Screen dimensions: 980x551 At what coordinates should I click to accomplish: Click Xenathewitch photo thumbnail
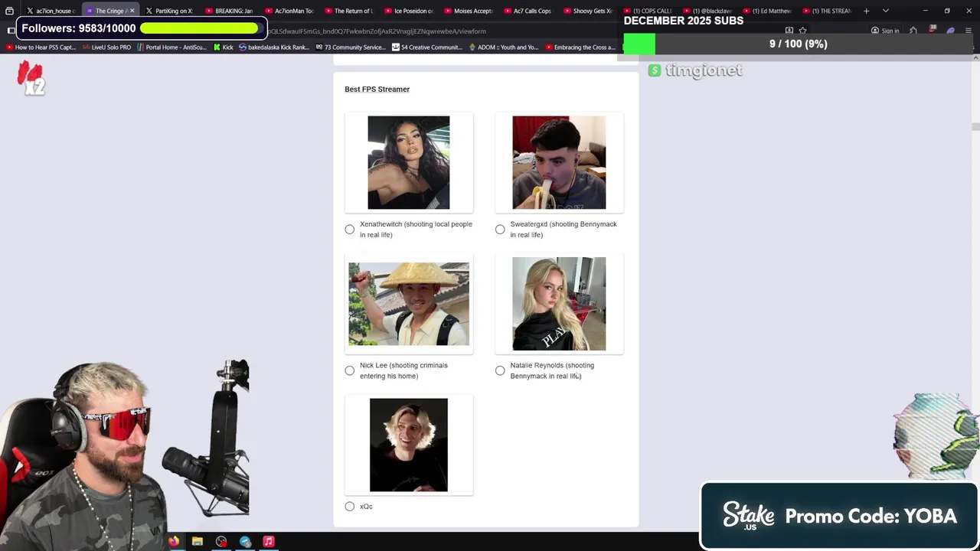[409, 162]
